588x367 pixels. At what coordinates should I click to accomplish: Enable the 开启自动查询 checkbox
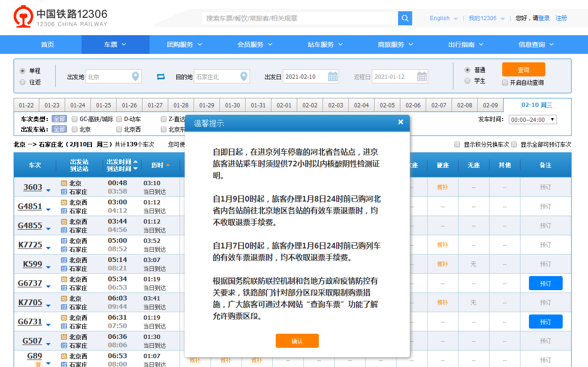[x=505, y=82]
